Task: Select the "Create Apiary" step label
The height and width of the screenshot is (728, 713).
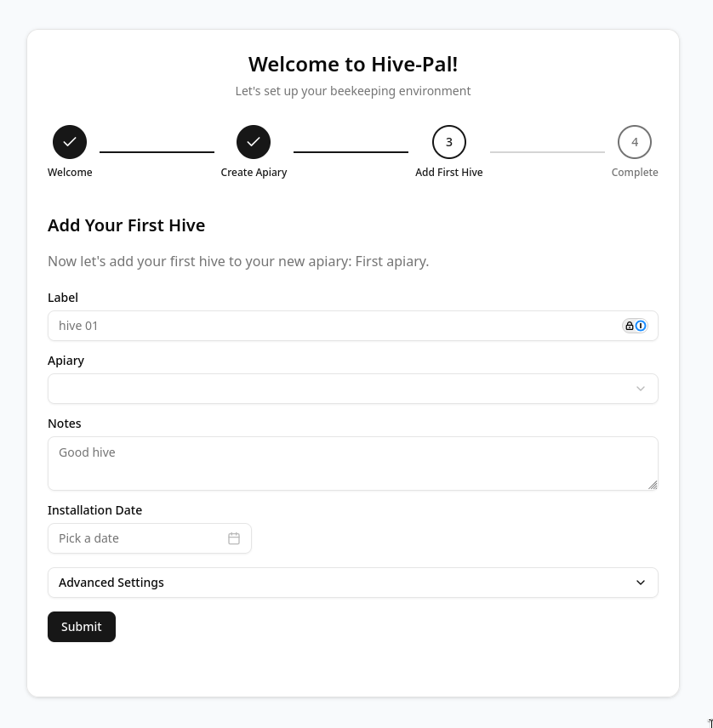Action: 254,173
